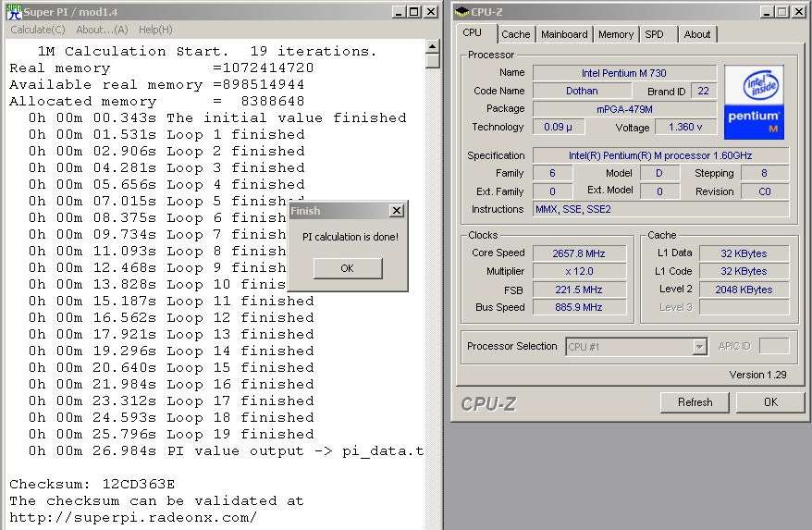Open the Help(H) menu in Super PI

[x=155, y=30]
